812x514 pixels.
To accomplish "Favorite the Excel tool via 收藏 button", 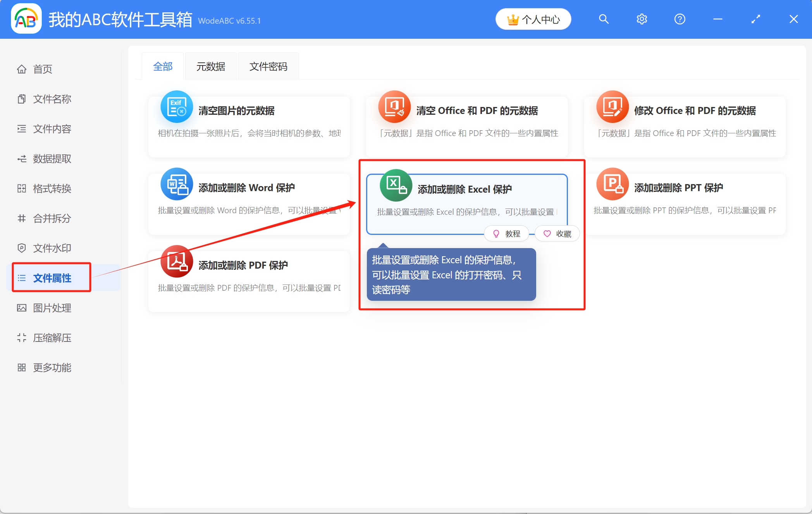I will point(557,233).
